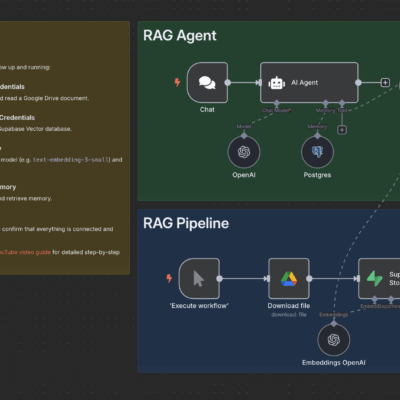Click the 'OpenAI' label in RAG Agent

point(244,175)
